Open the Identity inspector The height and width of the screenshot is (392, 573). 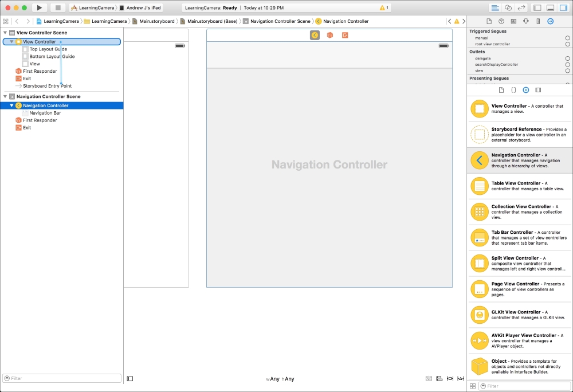coord(514,21)
